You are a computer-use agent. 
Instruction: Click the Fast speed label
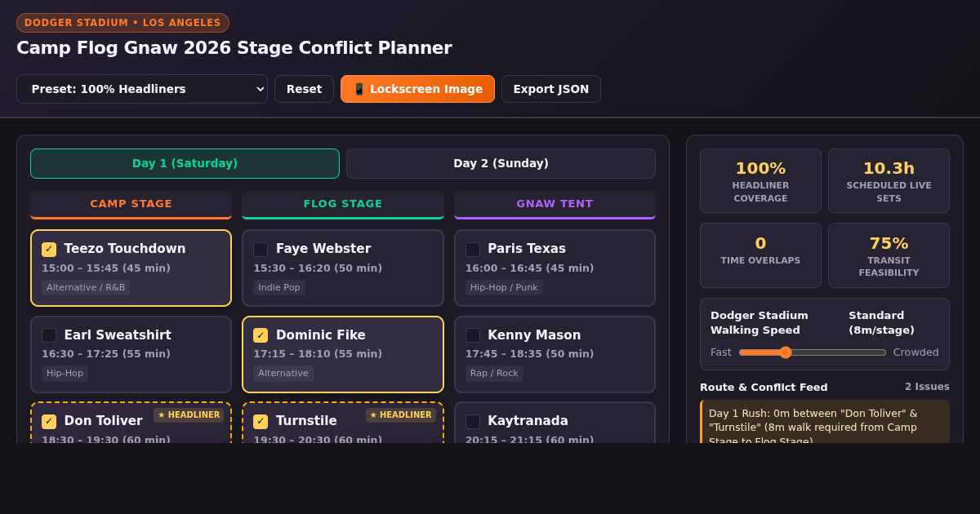click(x=721, y=352)
